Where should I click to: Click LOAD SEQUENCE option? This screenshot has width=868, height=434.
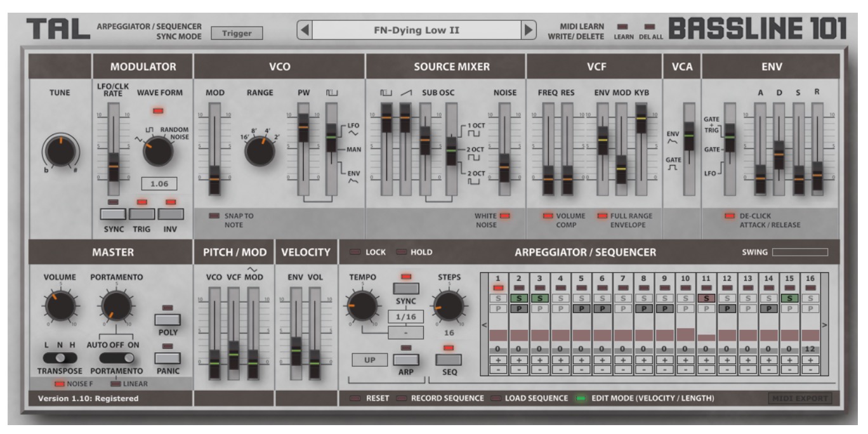click(497, 398)
